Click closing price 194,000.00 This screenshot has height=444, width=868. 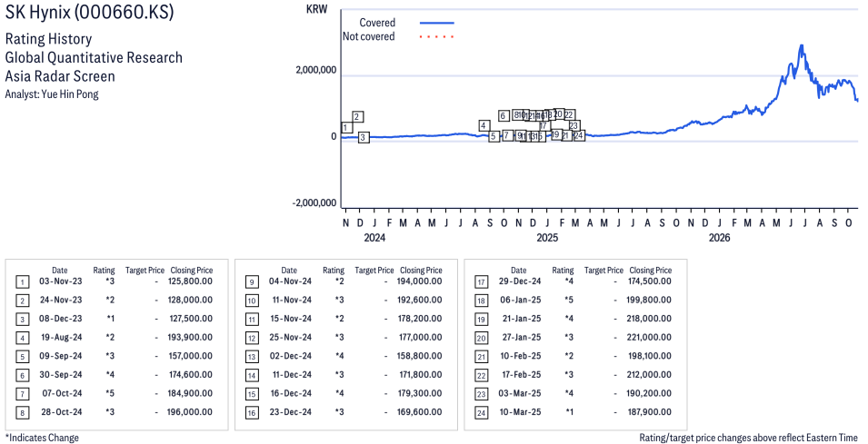(420, 281)
